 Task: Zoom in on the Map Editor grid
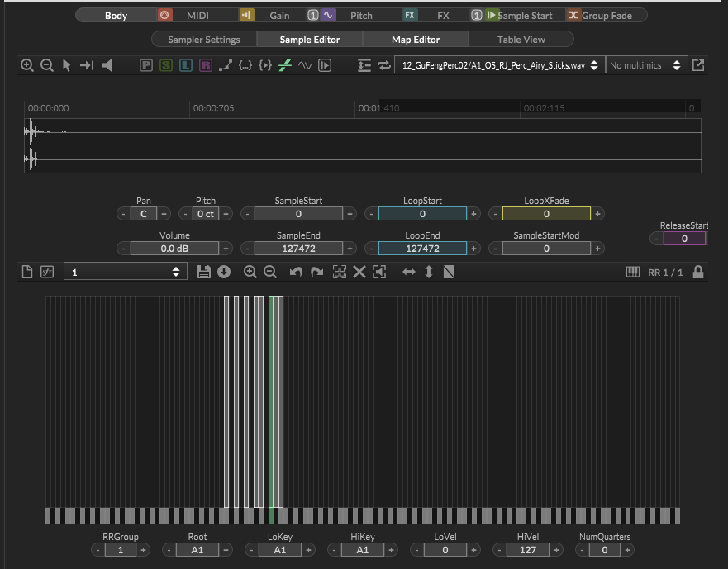[250, 272]
